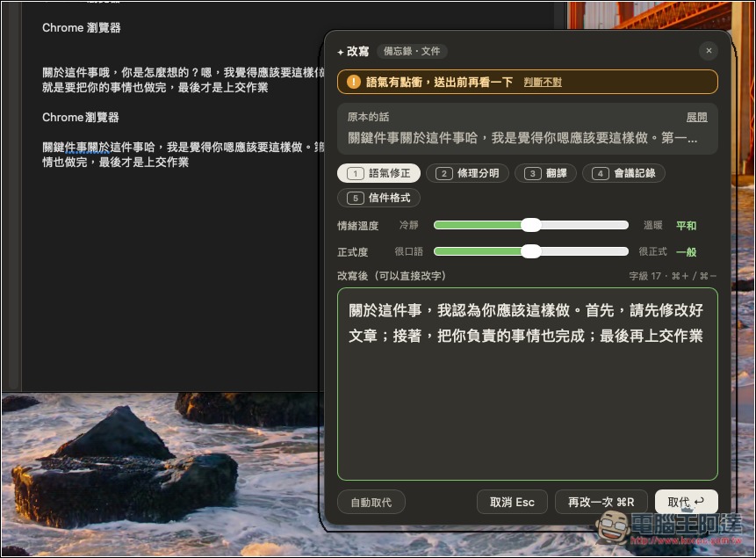Select the 翻譯 mode tab
This screenshot has height=558, width=756.
(545, 173)
